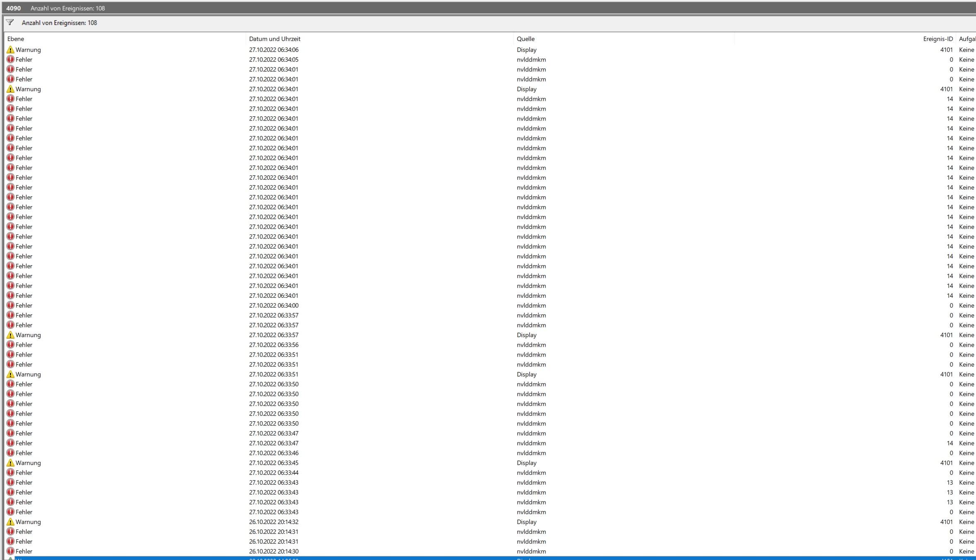Click error icon of 06:33:43 row with ID 0

[x=11, y=512]
